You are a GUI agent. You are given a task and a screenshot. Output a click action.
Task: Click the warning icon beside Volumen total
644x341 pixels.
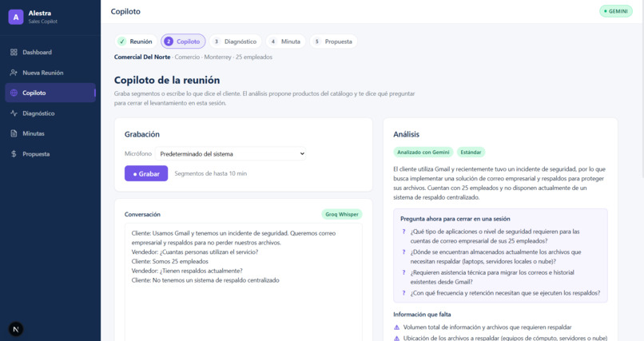point(397,327)
